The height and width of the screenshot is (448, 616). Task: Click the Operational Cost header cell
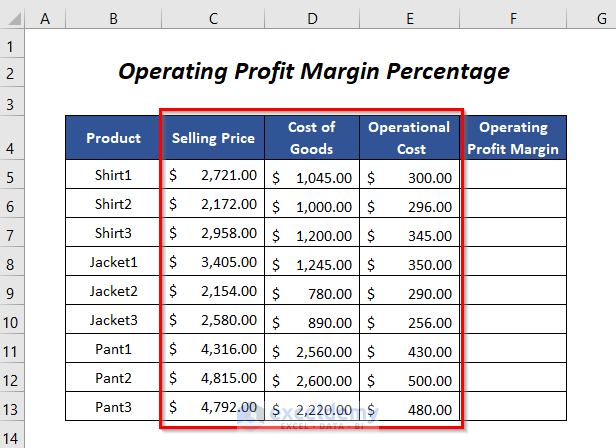[410, 138]
